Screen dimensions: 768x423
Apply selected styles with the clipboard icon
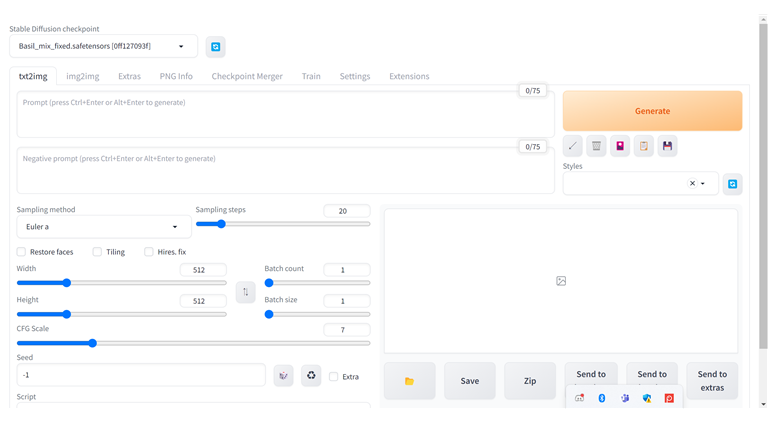point(644,146)
